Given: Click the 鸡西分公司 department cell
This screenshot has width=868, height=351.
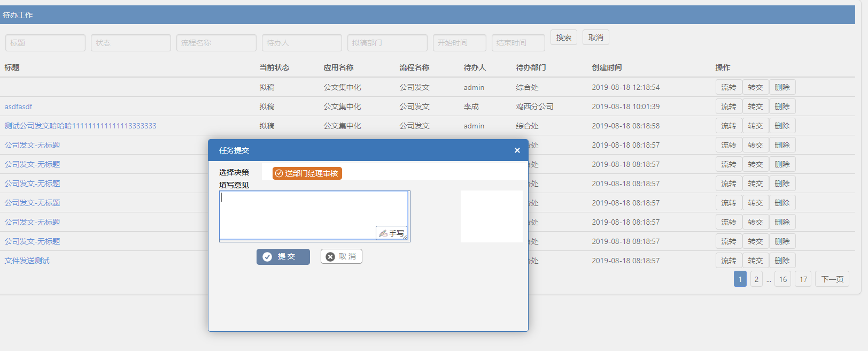Looking at the screenshot, I should click(x=534, y=106).
